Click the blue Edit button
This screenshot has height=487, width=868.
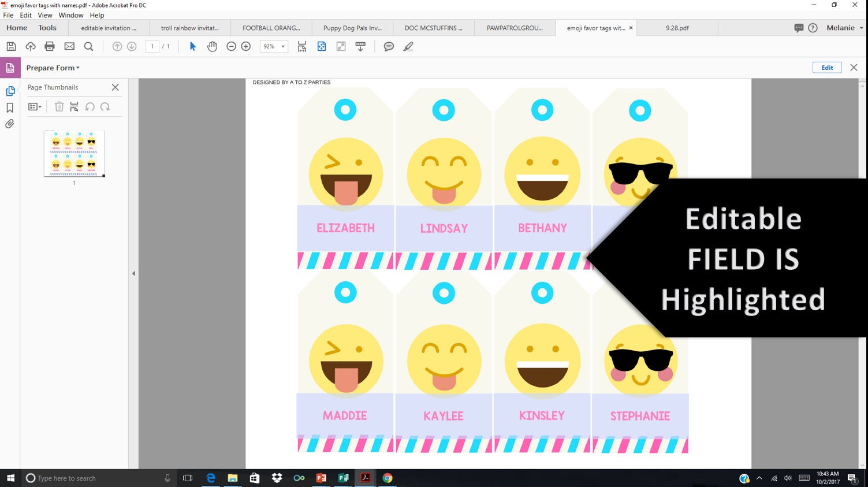pos(826,68)
